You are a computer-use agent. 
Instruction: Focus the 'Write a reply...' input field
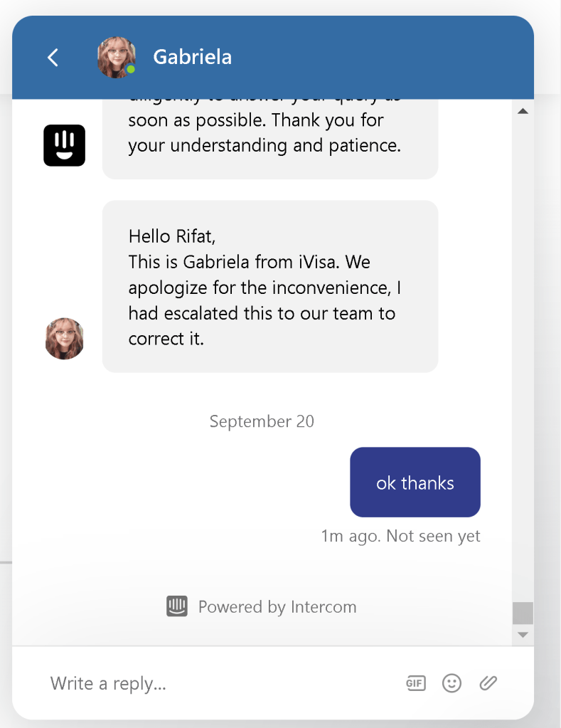(x=218, y=683)
